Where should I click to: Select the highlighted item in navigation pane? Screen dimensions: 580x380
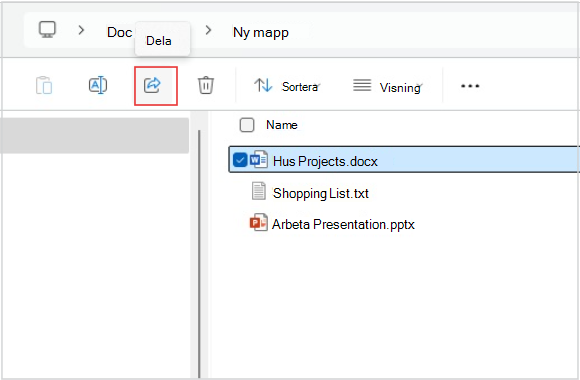coord(94,135)
